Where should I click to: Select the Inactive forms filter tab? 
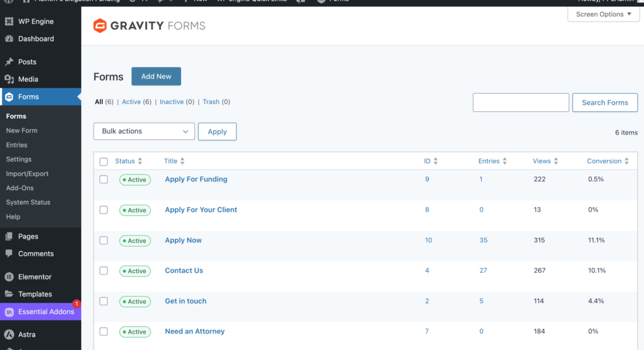tap(172, 102)
